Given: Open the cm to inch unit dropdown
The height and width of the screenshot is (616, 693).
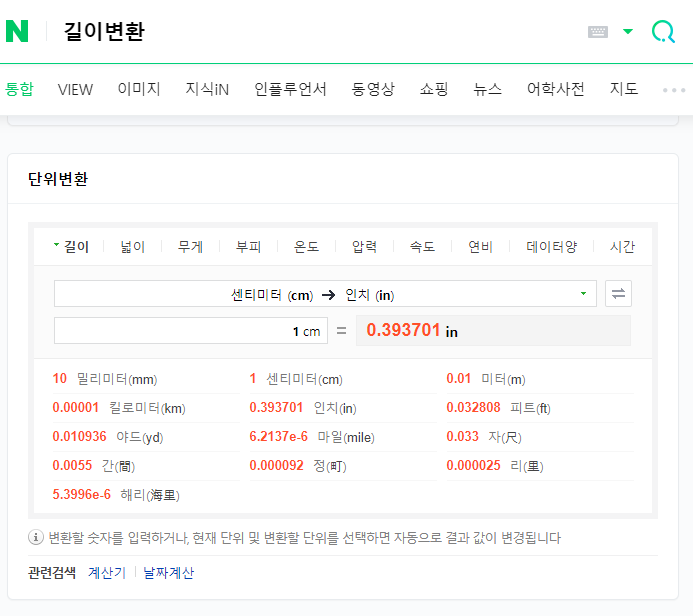Looking at the screenshot, I should click(x=325, y=293).
